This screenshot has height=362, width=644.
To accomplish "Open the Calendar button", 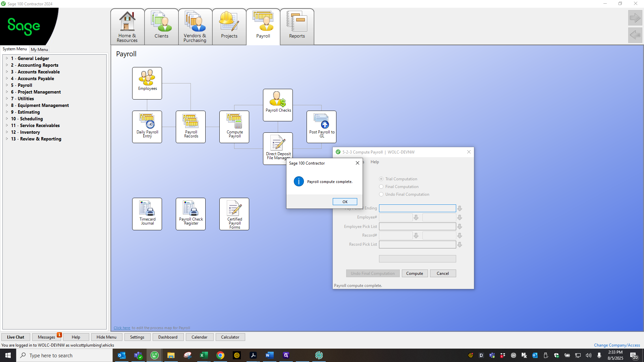I will coord(199,337).
